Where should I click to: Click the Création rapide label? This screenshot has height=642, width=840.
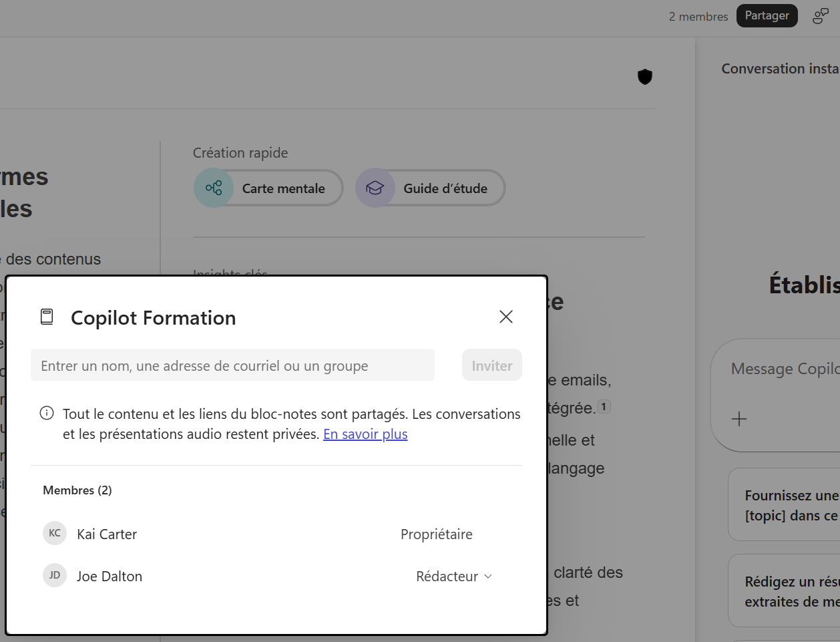(240, 153)
